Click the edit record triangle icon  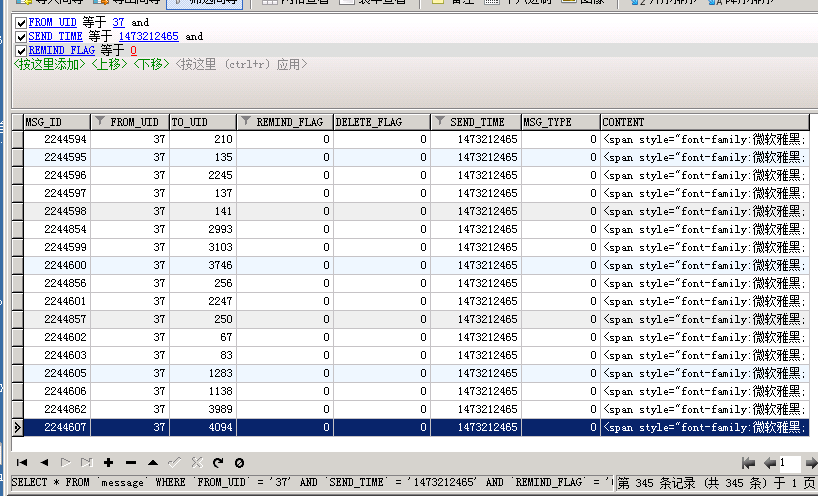click(x=152, y=463)
